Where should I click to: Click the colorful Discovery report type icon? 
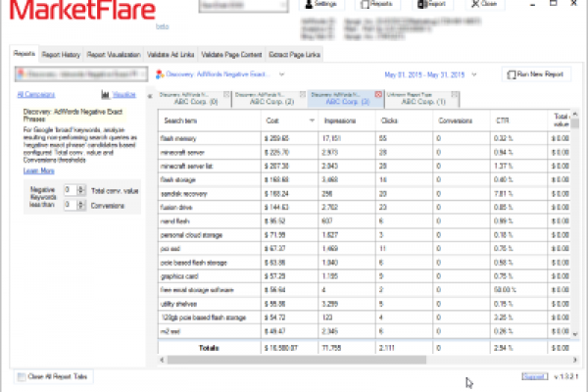click(160, 74)
